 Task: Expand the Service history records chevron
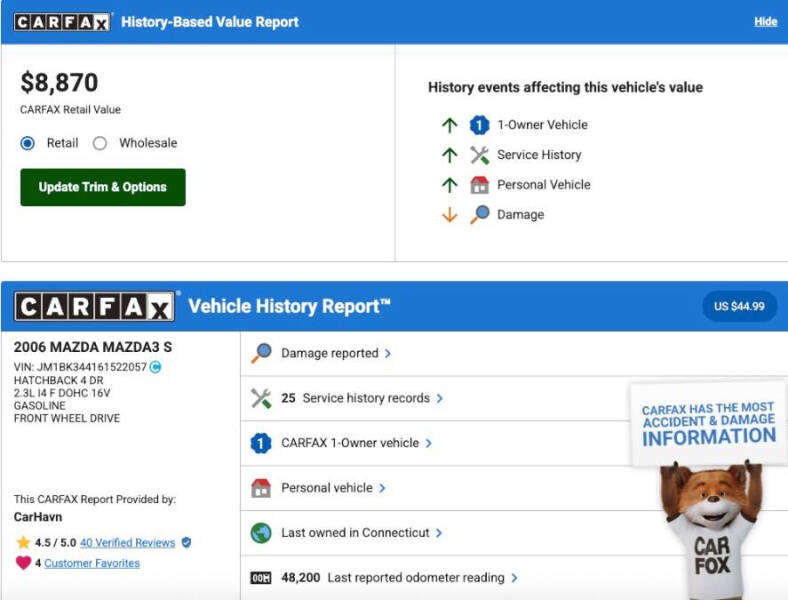click(x=439, y=398)
